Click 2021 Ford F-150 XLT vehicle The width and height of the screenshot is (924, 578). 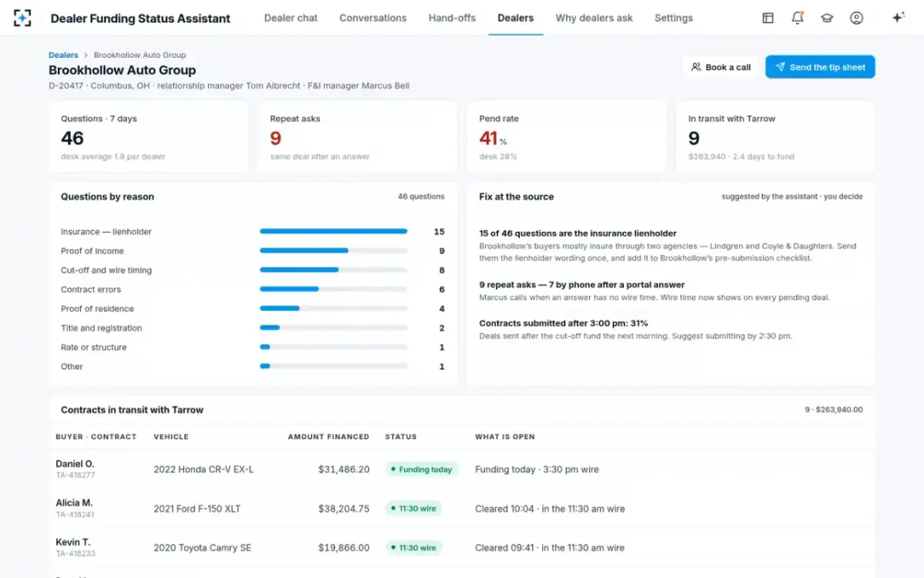coord(197,509)
